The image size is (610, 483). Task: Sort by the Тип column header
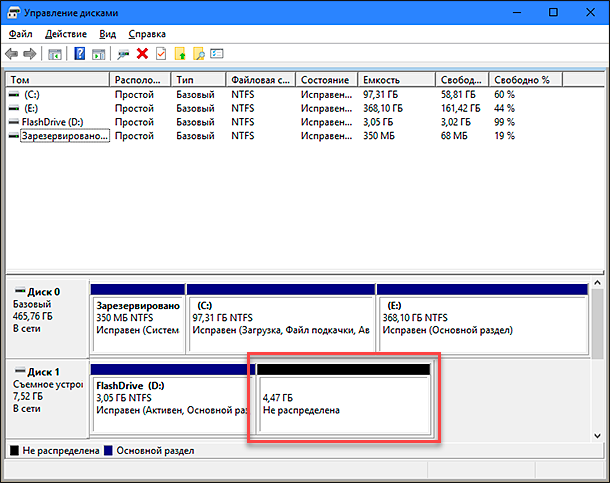point(198,80)
